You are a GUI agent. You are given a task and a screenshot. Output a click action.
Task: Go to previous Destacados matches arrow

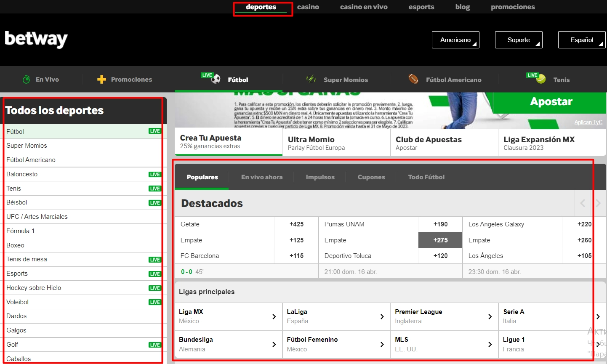pos(583,203)
